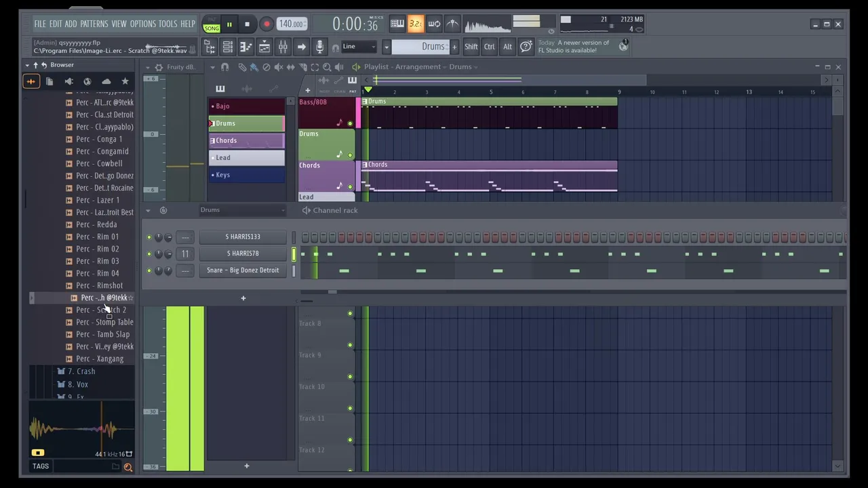
Task: Click the Alt modifier button
Action: 507,47
